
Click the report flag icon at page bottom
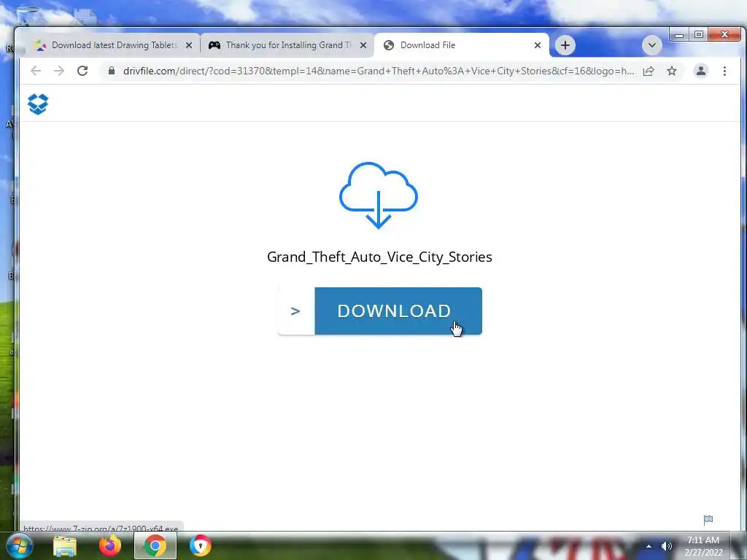pyautogui.click(x=708, y=519)
